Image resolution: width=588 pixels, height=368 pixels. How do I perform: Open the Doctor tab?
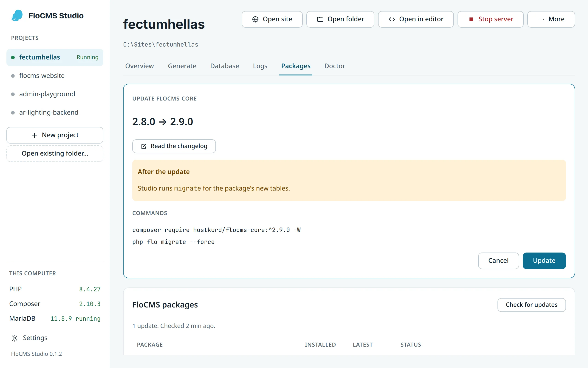[335, 66]
